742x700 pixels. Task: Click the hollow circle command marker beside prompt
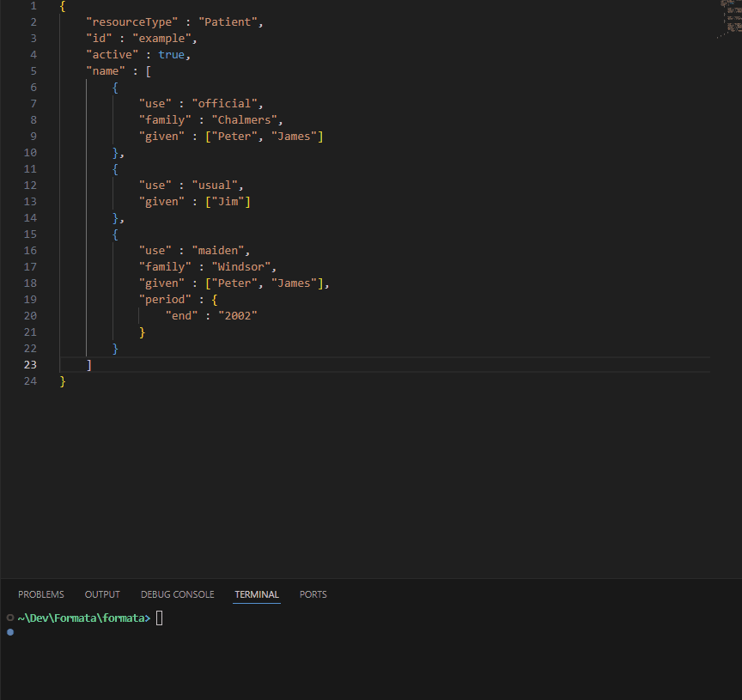[10, 618]
